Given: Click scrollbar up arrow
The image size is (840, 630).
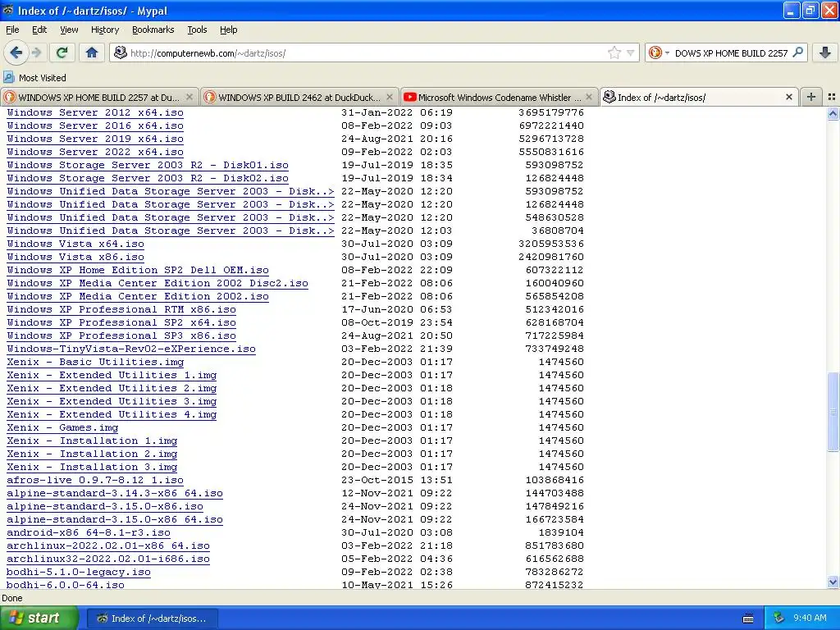Looking at the screenshot, I should (833, 113).
